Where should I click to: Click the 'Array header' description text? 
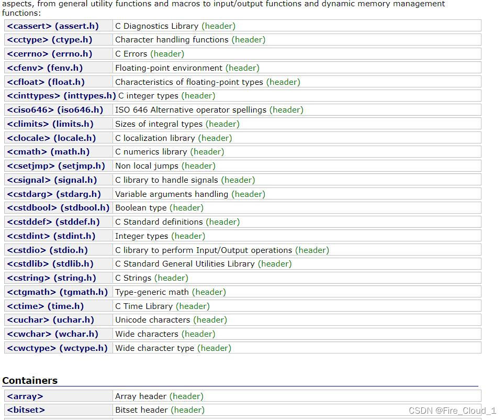point(141,396)
